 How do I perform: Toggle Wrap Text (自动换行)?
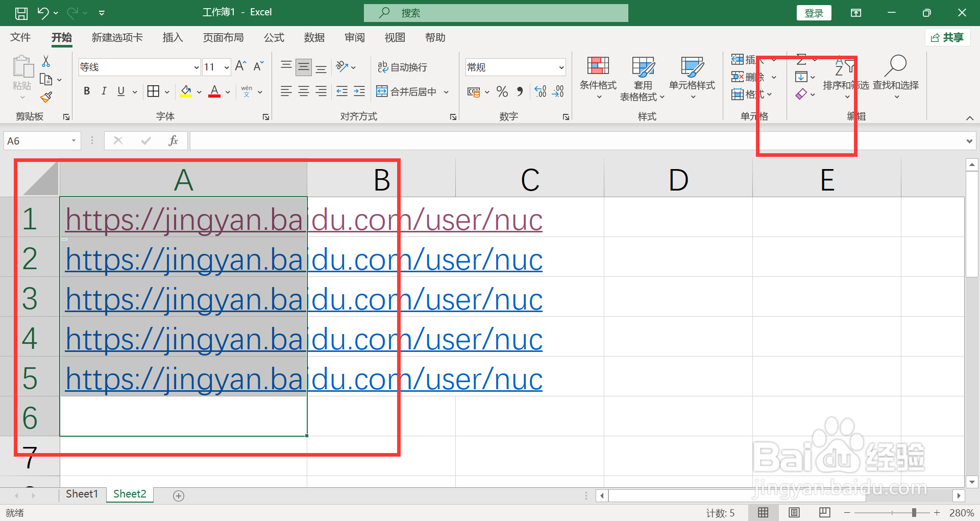coord(402,67)
